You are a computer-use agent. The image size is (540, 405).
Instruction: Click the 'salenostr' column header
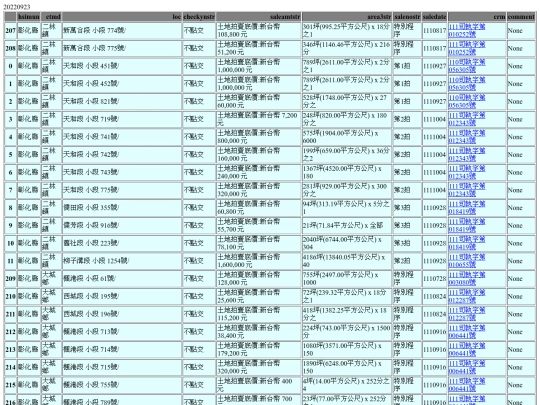(x=407, y=17)
